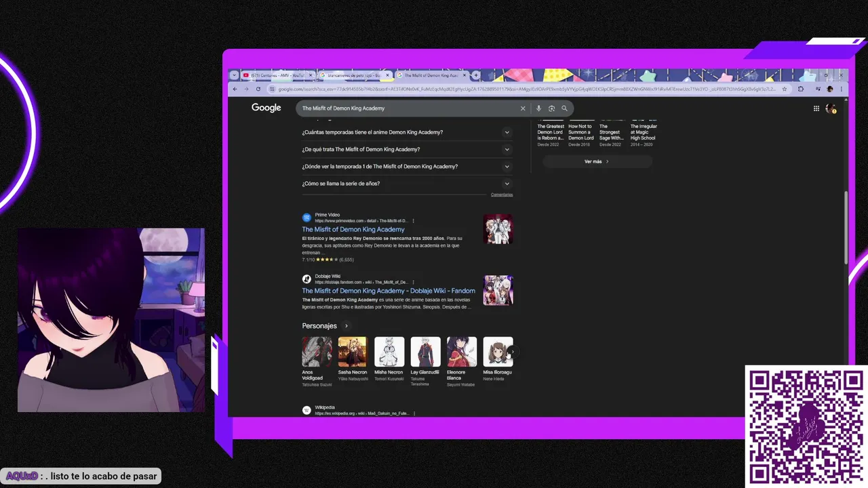
Task: Select the Lay Glanzudlii character card
Action: point(425,361)
